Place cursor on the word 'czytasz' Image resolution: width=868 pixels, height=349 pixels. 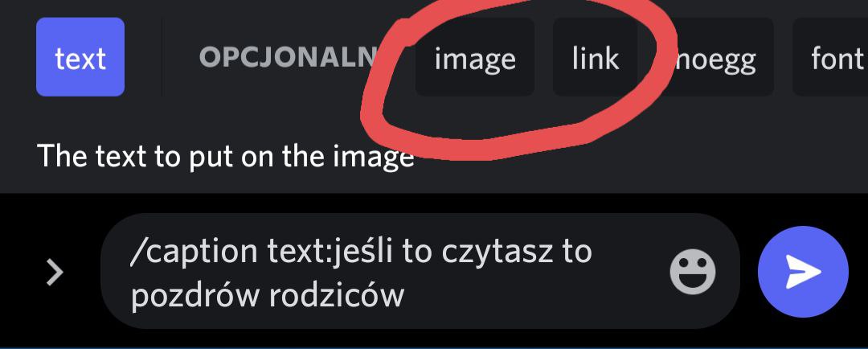[497, 253]
